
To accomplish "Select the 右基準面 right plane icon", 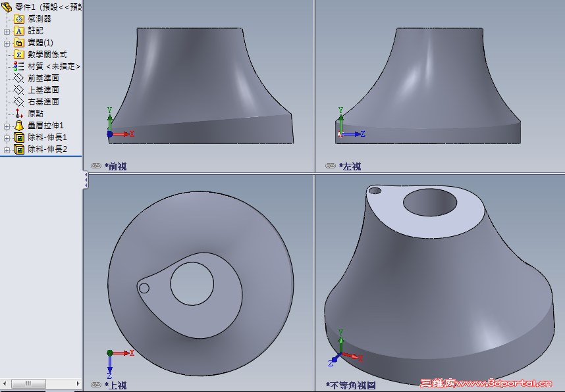I will coord(18,102).
